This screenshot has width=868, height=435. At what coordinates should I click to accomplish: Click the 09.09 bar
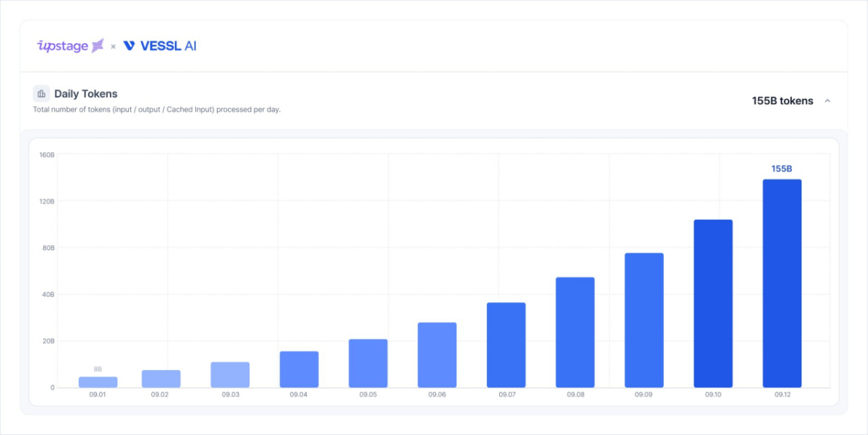[x=644, y=320]
